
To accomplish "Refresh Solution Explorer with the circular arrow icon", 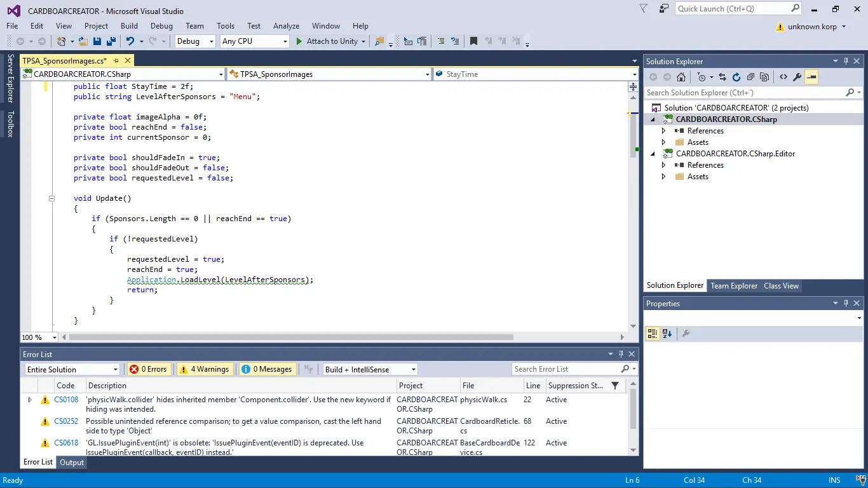I will (x=736, y=77).
